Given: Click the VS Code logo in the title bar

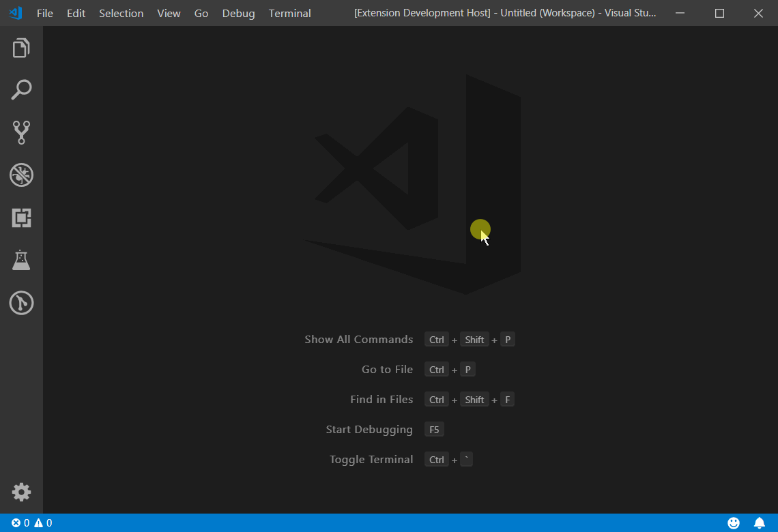Looking at the screenshot, I should tap(16, 13).
